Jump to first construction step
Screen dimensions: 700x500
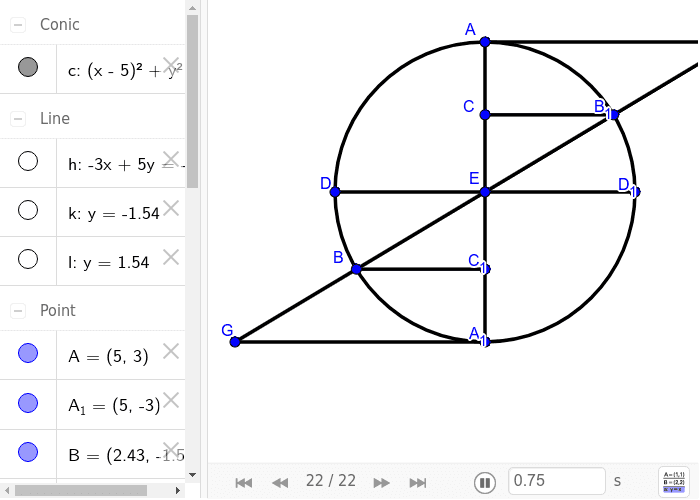243,483
